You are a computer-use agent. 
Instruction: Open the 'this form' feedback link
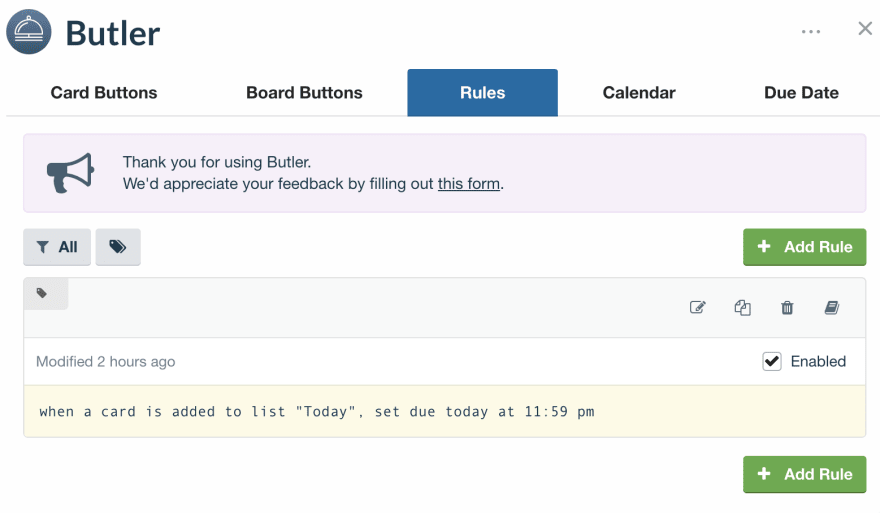coord(469,184)
